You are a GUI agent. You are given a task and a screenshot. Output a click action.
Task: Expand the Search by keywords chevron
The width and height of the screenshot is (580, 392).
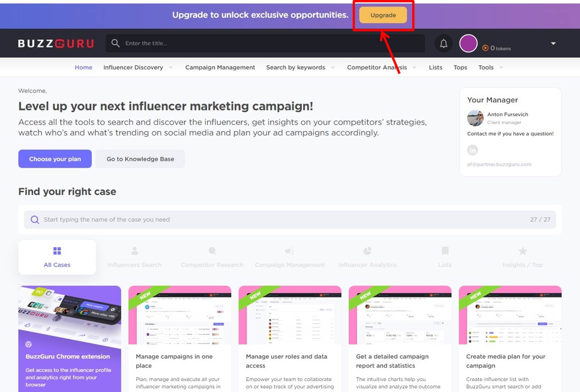[x=333, y=68]
